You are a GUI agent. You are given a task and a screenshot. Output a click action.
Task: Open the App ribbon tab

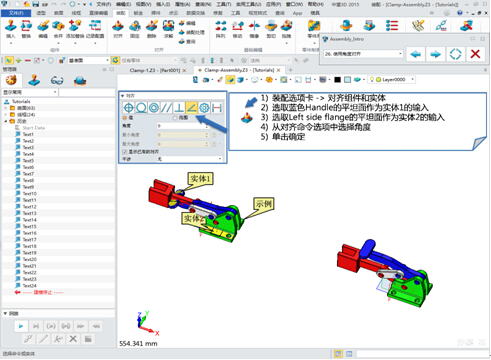coord(297,13)
